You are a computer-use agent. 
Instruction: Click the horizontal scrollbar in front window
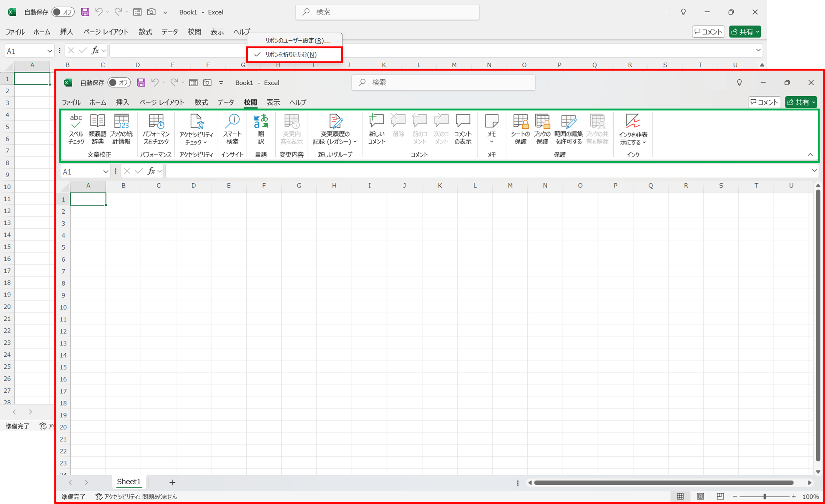[x=664, y=483]
